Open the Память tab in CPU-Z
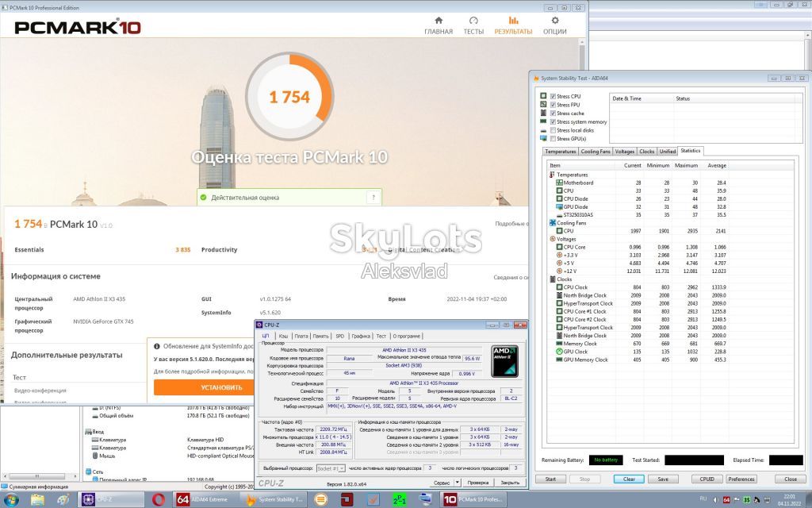This screenshot has height=508, width=812. click(x=321, y=336)
